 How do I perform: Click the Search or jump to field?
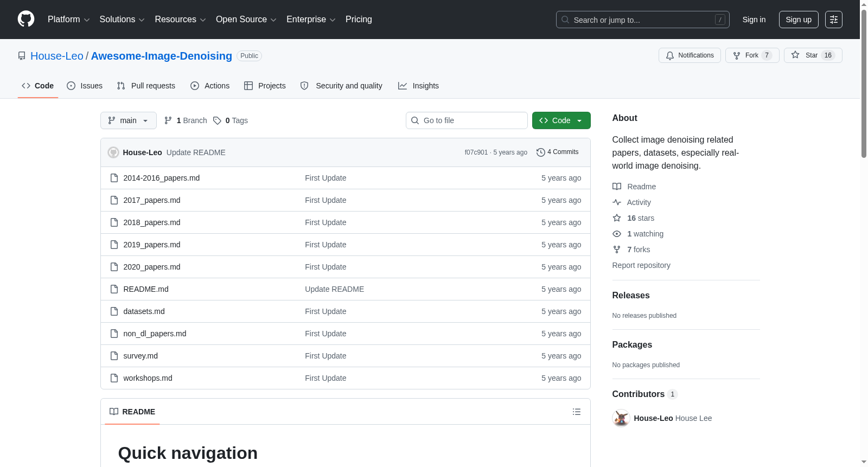pos(643,20)
